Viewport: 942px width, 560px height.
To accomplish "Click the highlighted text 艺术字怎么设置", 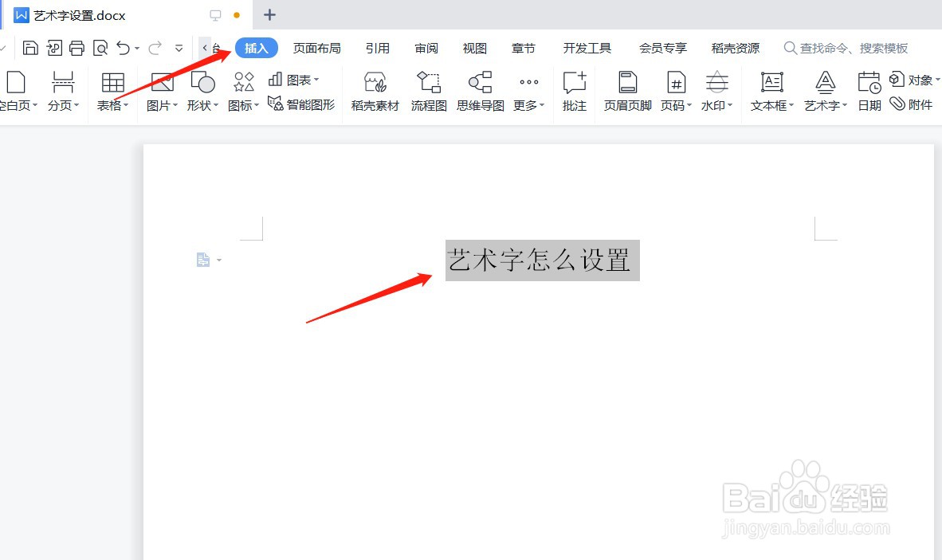I will pos(542,260).
